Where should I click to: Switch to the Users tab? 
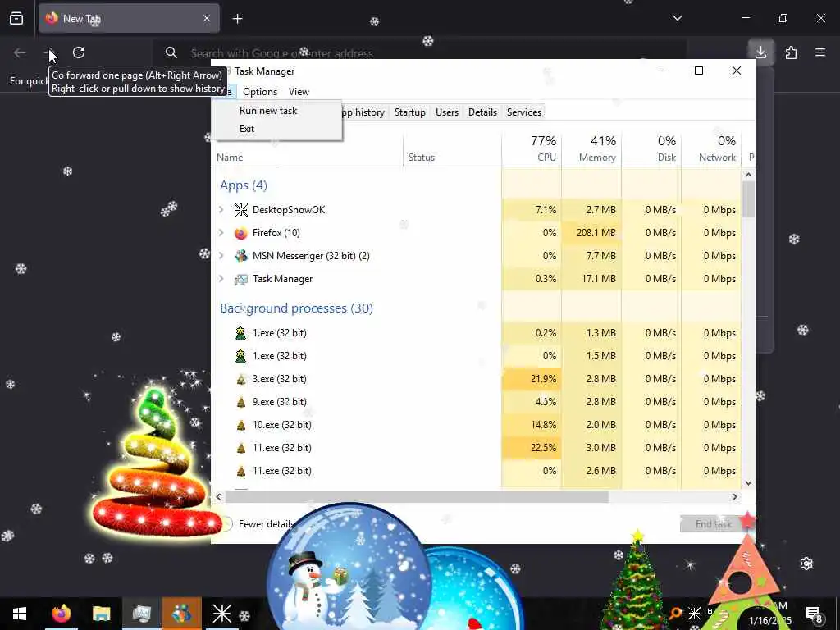(x=447, y=112)
